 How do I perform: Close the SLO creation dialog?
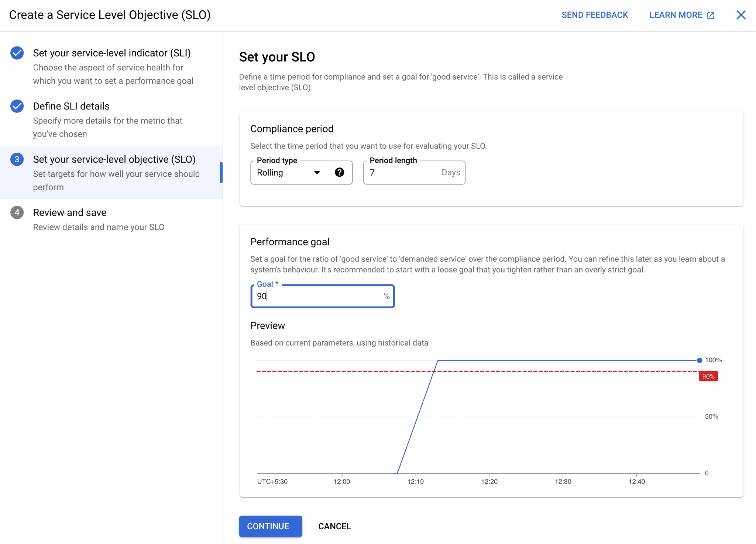741,15
